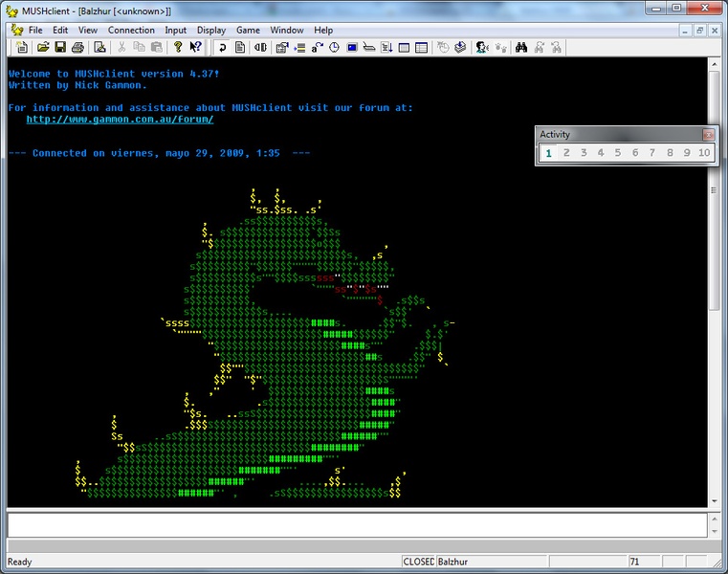Select world 5 in Activity toolbar
The width and height of the screenshot is (728, 574).
click(618, 153)
